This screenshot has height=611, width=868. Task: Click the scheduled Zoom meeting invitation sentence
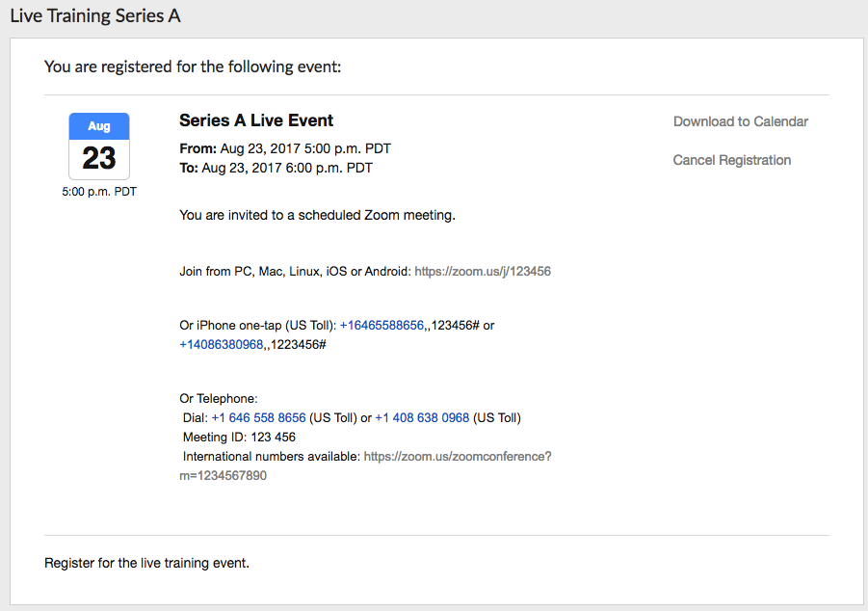317,215
